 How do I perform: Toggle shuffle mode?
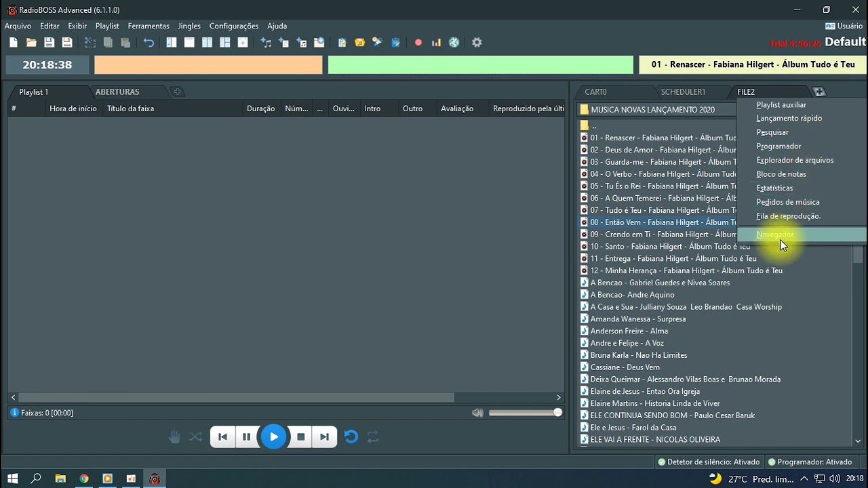pyautogui.click(x=195, y=436)
